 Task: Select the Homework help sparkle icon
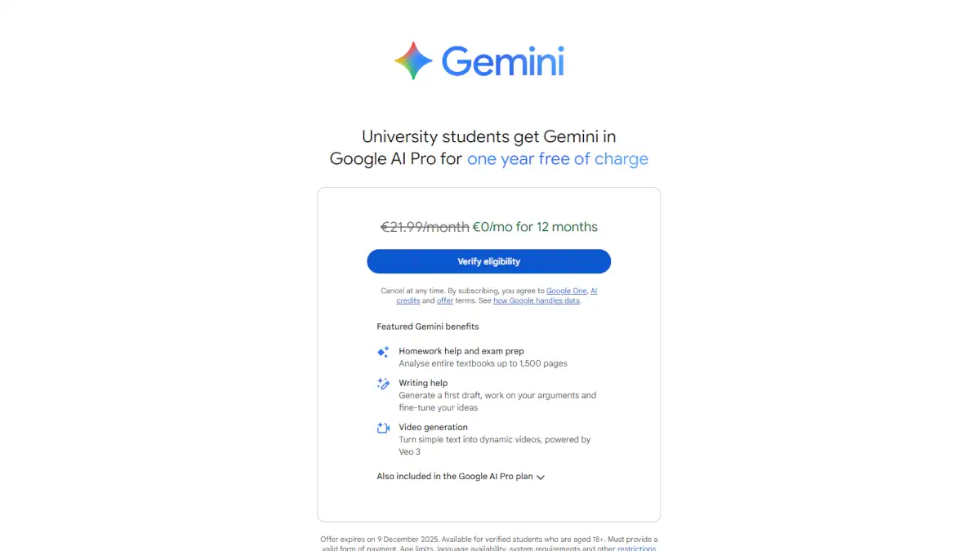[x=382, y=351]
